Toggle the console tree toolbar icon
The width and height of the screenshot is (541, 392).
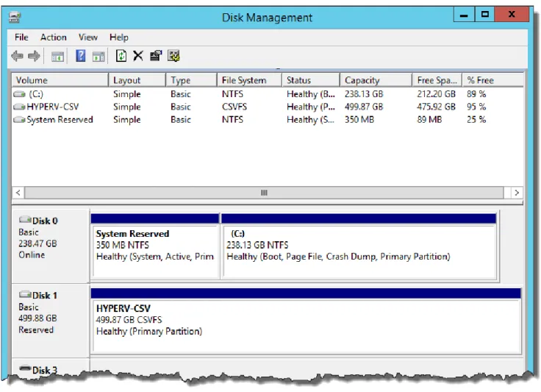(x=57, y=56)
